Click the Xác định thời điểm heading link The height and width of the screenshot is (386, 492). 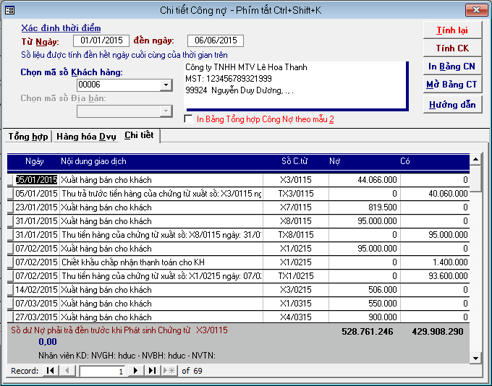pos(61,28)
